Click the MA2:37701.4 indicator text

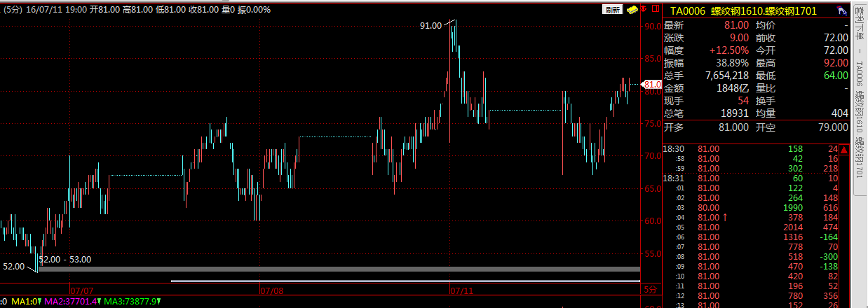point(70,302)
